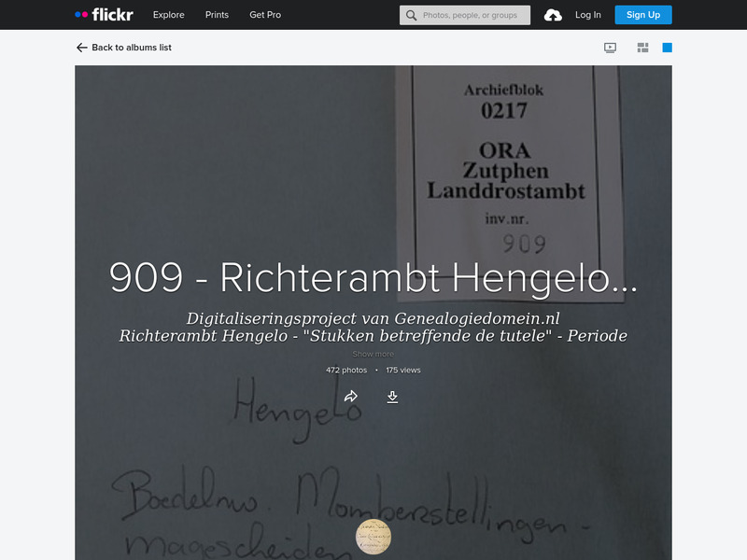This screenshot has height=560, width=747.
Task: Open the Share album arrow icon
Action: pos(352,396)
